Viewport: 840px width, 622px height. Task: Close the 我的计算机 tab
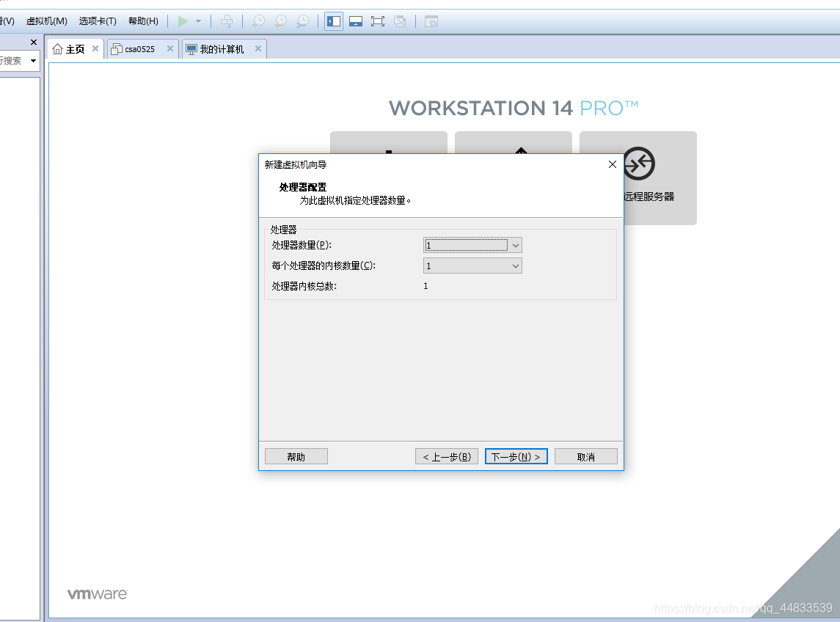pos(258,48)
